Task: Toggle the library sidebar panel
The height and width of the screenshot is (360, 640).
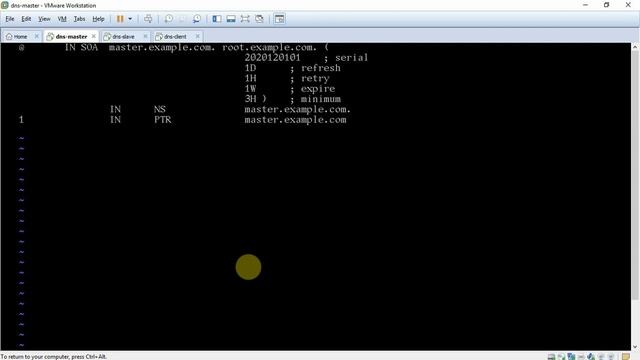Action: (217, 19)
